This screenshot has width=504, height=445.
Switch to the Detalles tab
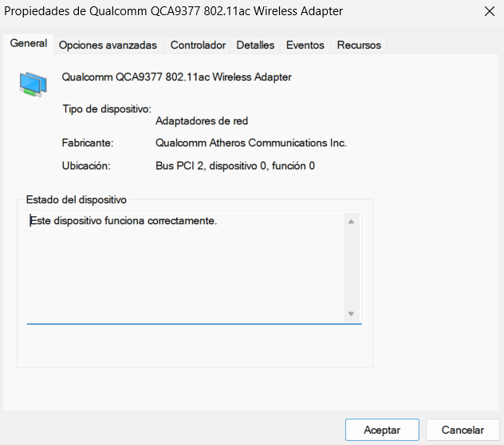(255, 45)
